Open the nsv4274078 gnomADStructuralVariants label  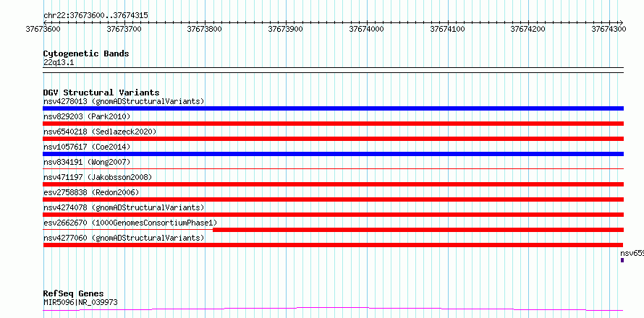(x=124, y=207)
